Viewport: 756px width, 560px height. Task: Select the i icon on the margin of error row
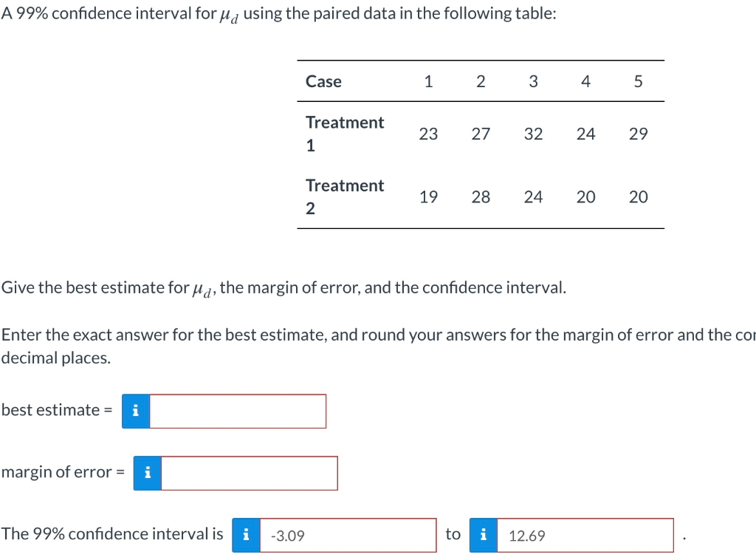tap(147, 473)
